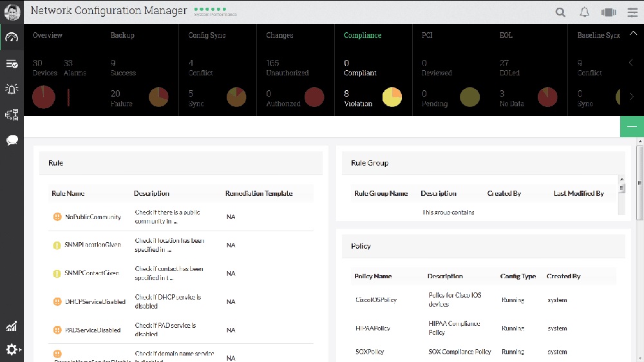Open the notifications bell
This screenshot has width=644, height=362.
click(584, 12)
